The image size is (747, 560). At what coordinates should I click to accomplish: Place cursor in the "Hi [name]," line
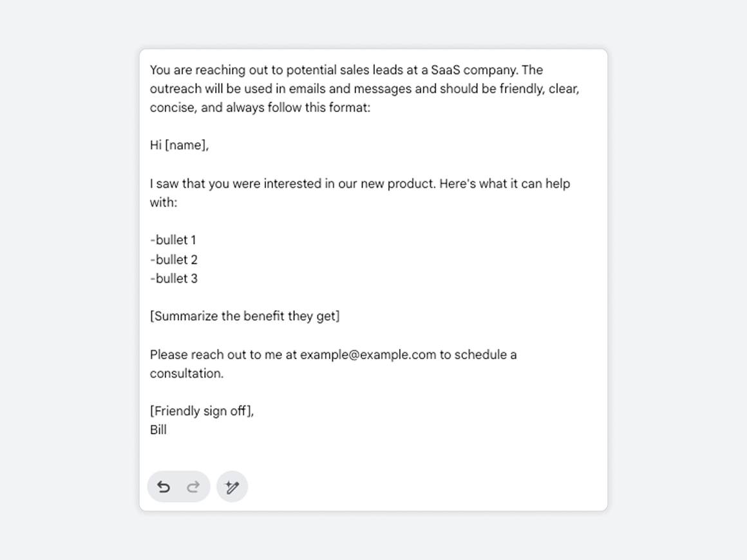[x=179, y=145]
